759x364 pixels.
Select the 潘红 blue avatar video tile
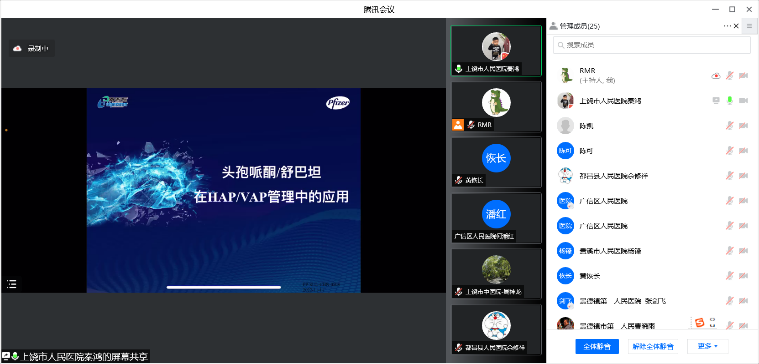pyautogui.click(x=496, y=218)
